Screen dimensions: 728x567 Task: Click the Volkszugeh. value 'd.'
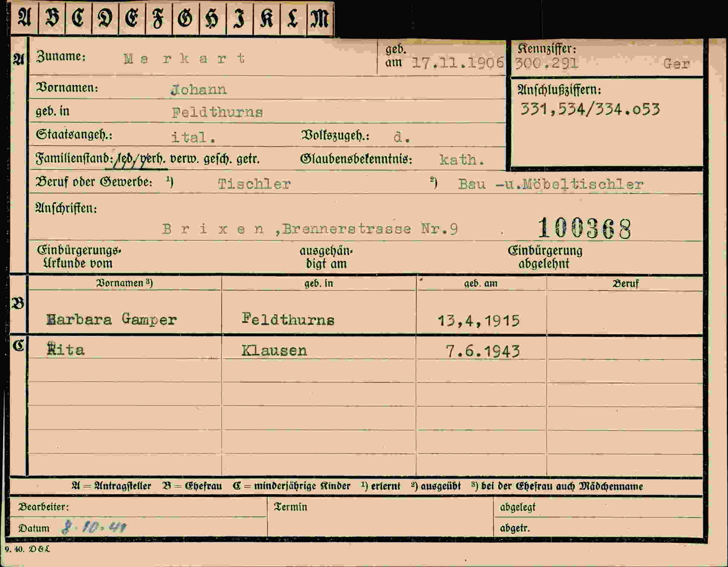[402, 137]
